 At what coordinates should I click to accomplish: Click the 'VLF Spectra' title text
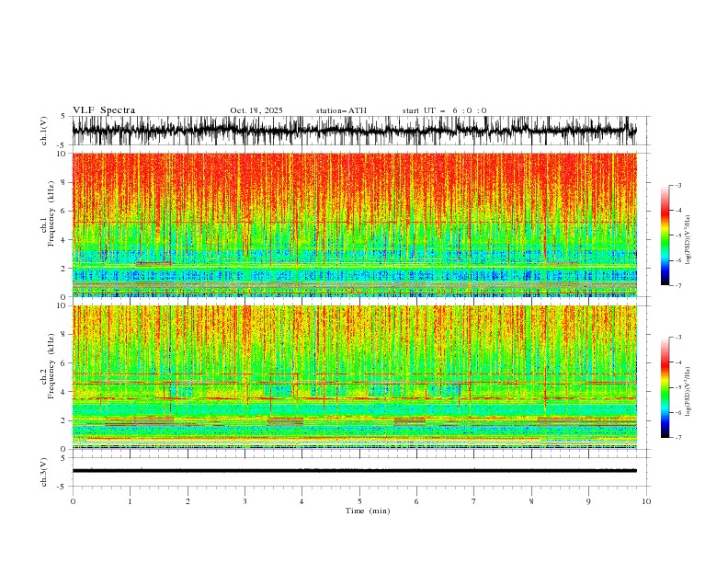click(x=104, y=110)
